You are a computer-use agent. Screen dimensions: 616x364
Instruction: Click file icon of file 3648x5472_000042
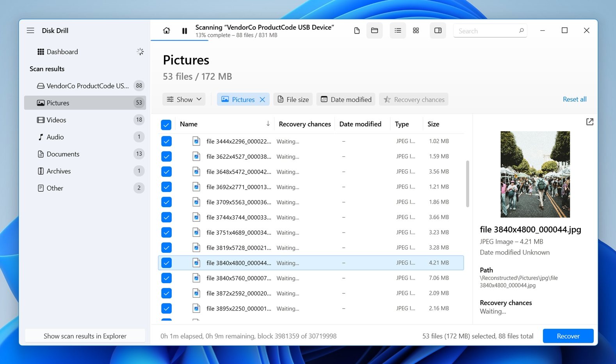(x=196, y=172)
